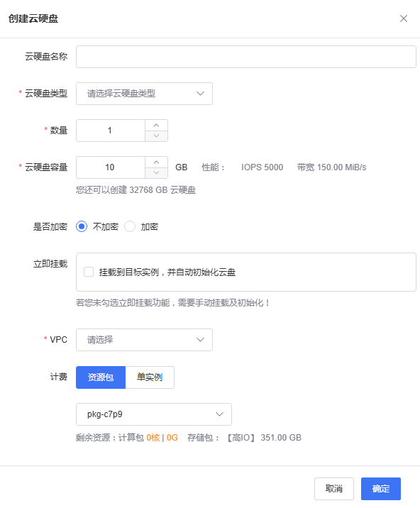Decrease 数量 with the down arrow
The height and width of the screenshot is (508, 420).
click(x=156, y=136)
